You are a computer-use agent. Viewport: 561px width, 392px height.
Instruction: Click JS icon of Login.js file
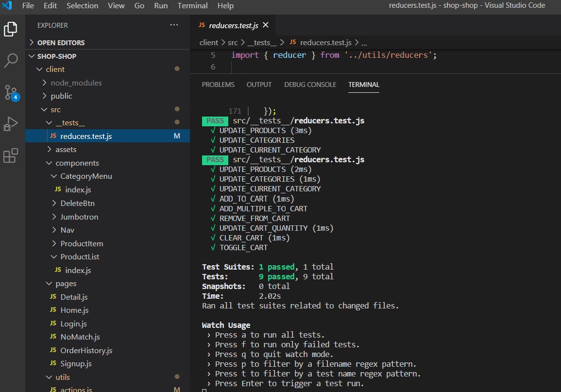(x=53, y=324)
